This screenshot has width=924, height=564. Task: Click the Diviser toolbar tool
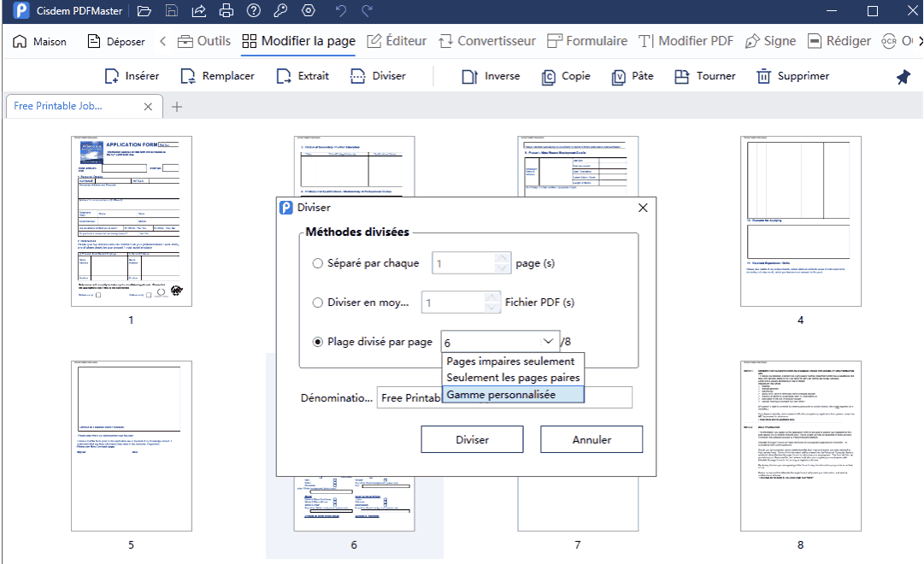(x=378, y=76)
